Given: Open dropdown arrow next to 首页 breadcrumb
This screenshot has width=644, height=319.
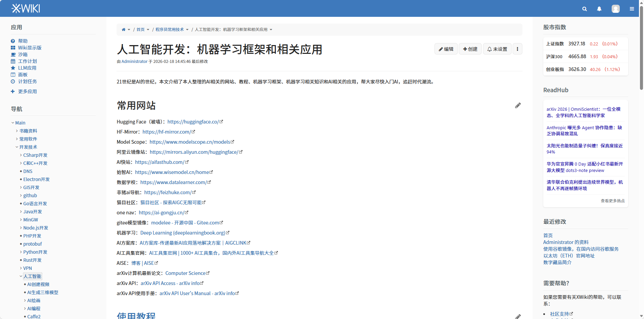Looking at the screenshot, I should coord(148,30).
